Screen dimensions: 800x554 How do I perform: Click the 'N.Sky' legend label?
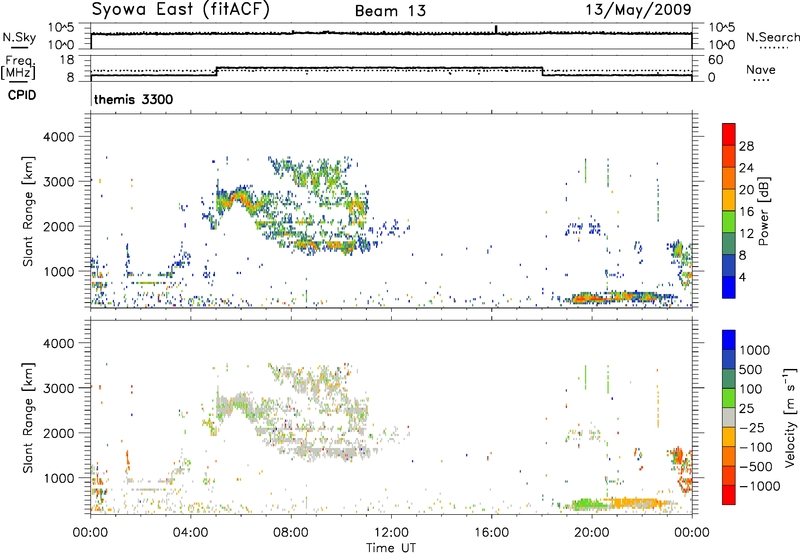[19, 38]
